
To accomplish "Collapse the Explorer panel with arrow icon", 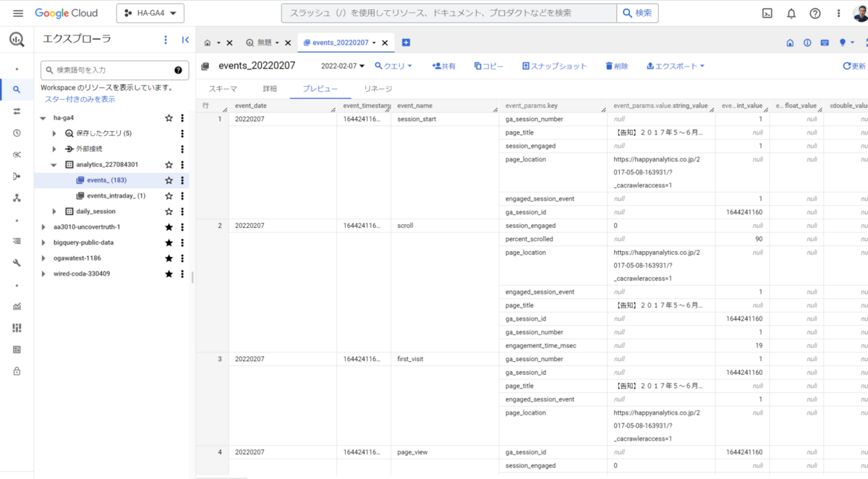I will coord(185,41).
